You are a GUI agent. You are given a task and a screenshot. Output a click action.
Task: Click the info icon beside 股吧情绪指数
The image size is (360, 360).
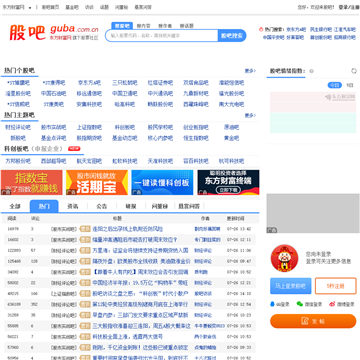(311, 71)
